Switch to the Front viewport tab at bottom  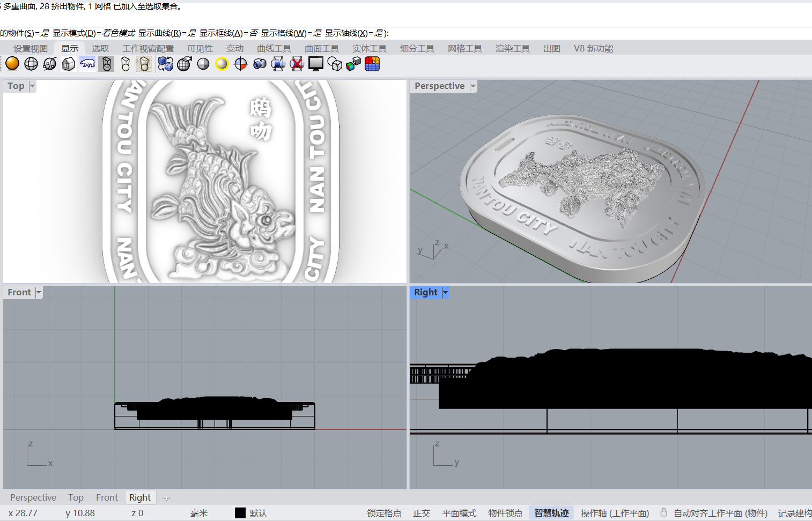[x=107, y=497]
